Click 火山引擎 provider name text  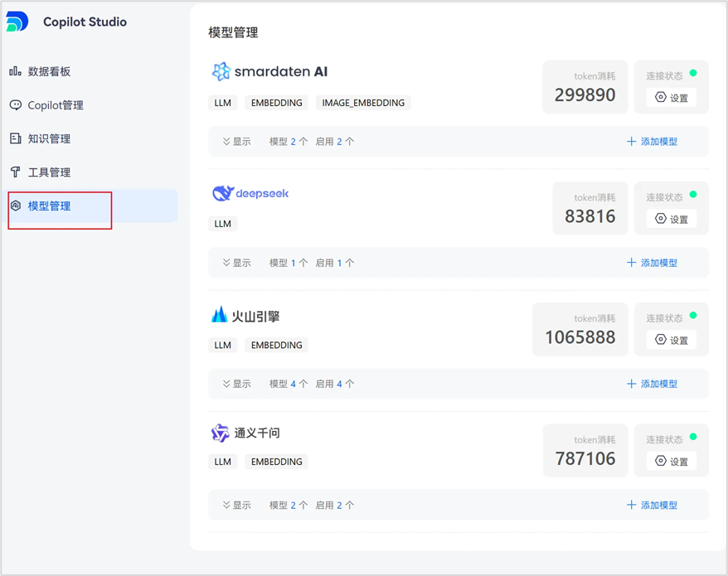(x=256, y=316)
